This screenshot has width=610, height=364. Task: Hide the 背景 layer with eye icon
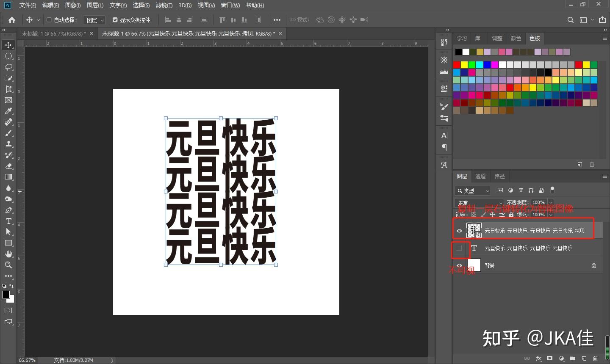point(459,265)
